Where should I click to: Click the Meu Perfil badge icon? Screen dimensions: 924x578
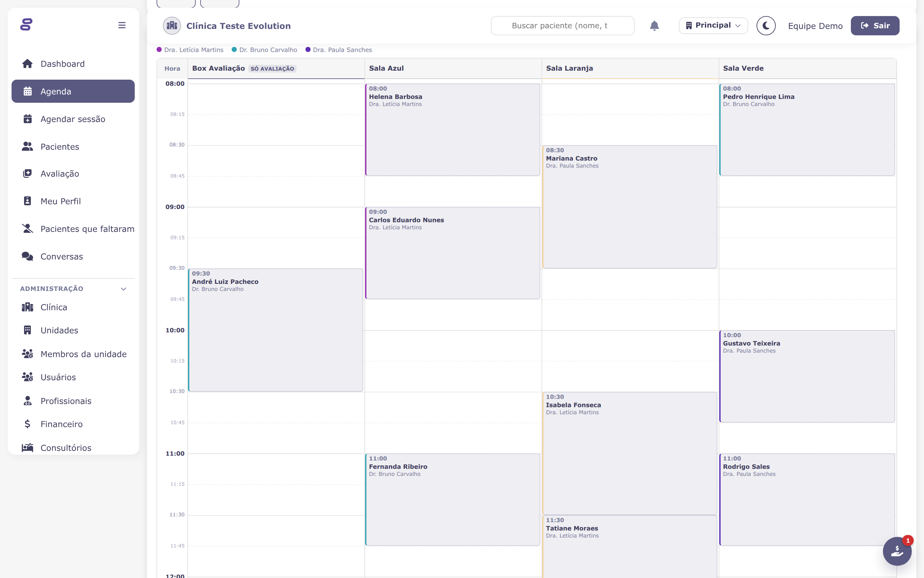point(28,201)
